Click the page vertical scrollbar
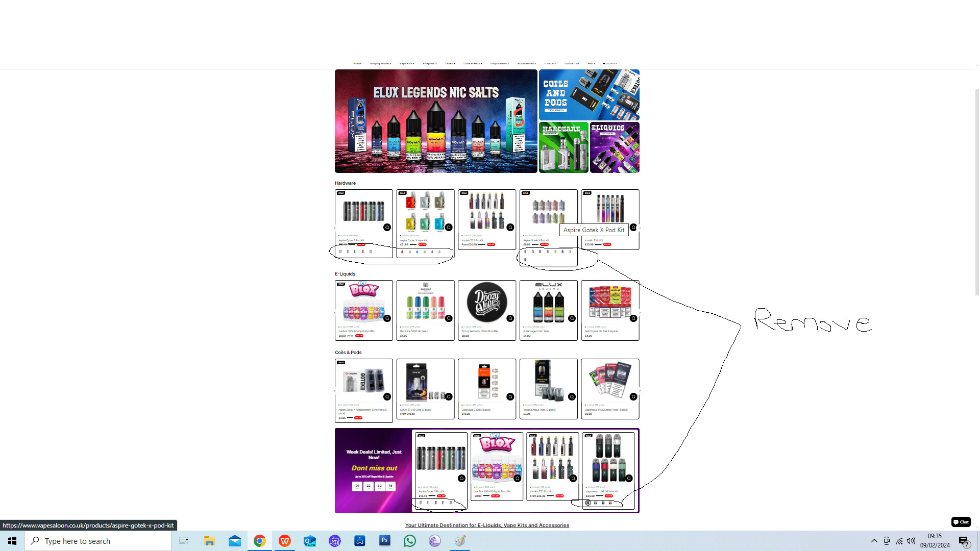This screenshot has height=551, width=980. coord(977,191)
